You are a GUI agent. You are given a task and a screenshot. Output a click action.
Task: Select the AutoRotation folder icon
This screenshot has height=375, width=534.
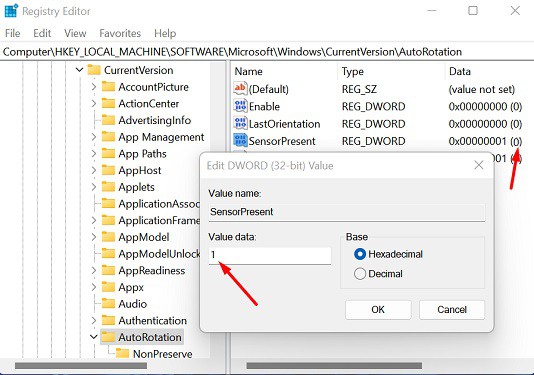(108, 337)
